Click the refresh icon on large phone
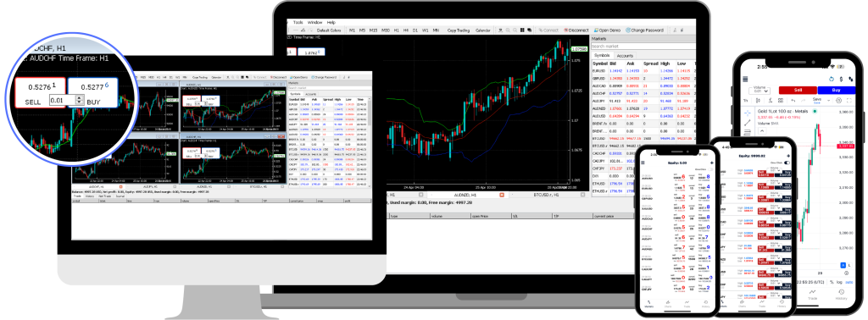This screenshot has height=320, width=868. [x=832, y=79]
